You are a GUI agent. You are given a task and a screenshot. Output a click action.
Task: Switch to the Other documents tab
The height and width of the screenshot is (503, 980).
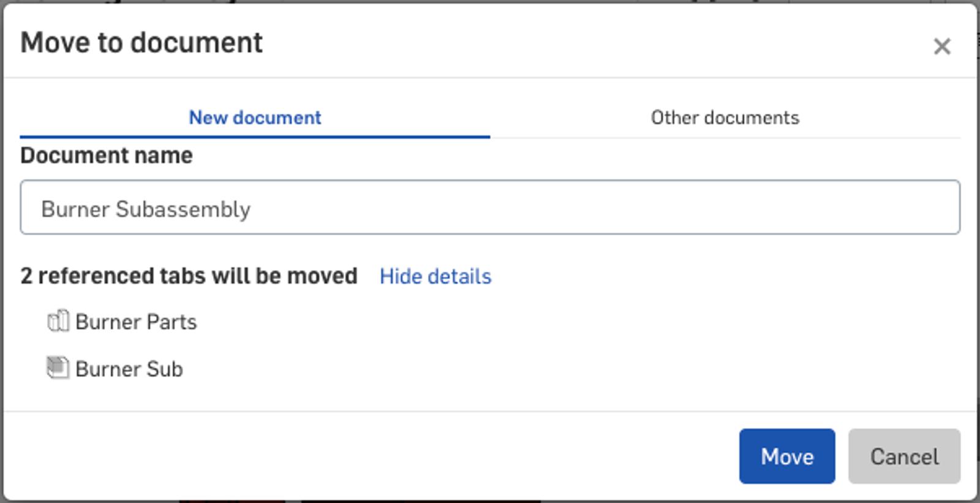[725, 117]
